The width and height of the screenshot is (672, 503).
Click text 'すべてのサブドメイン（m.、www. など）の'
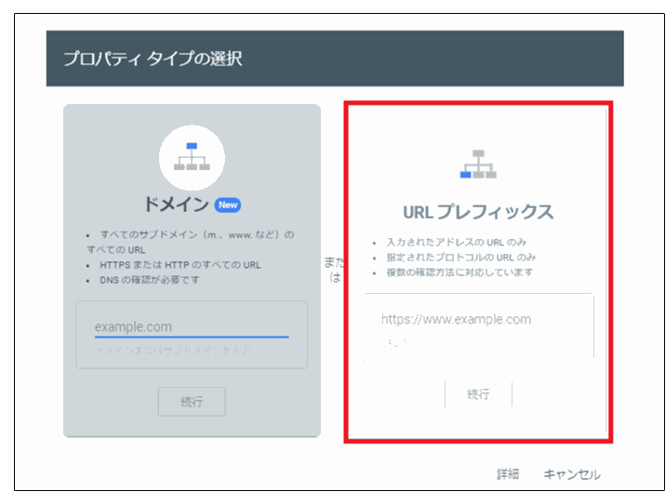coord(197,235)
